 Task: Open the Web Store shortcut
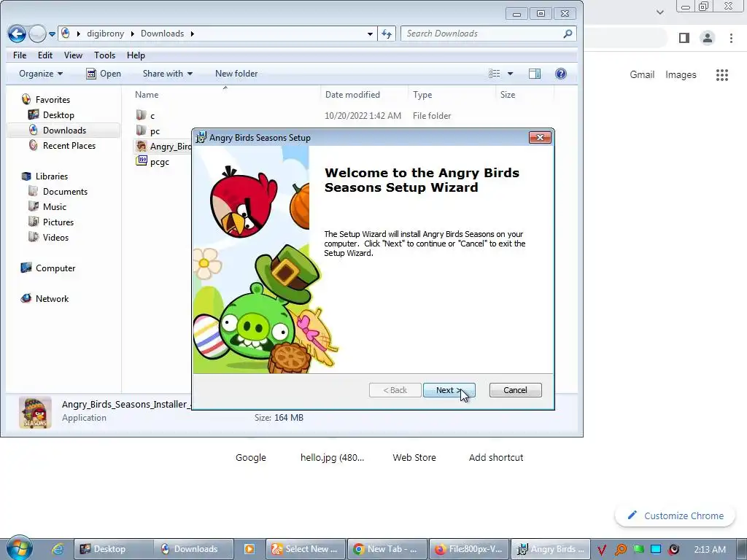click(414, 457)
